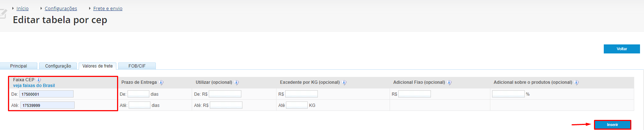
Task: Click info icon beside Adicional sobre o produtos
Action: (x=577, y=82)
